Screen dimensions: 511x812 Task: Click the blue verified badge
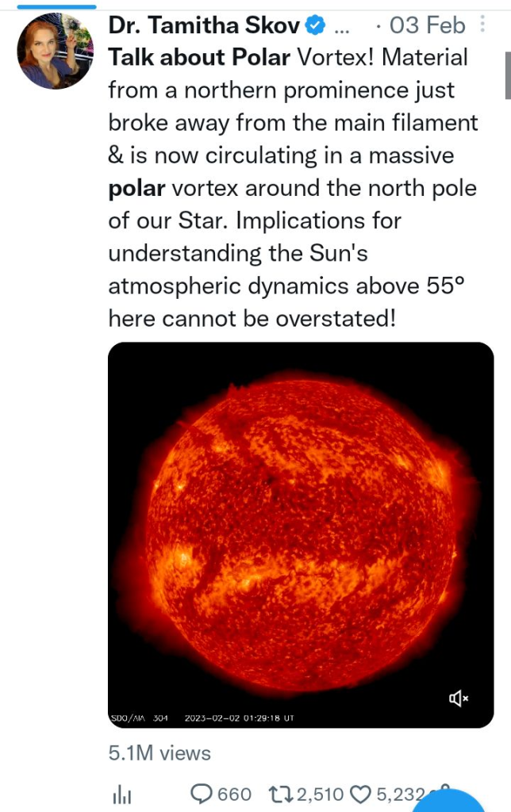tap(314, 25)
